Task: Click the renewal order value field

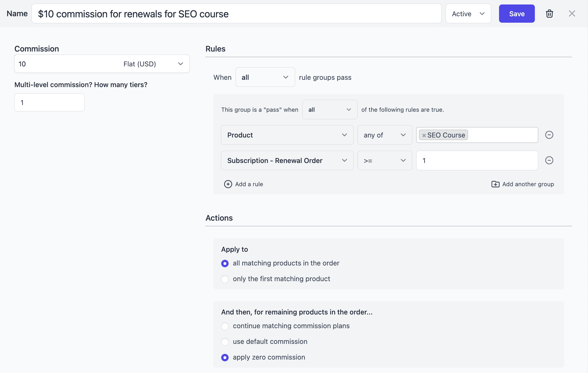Action: point(477,160)
